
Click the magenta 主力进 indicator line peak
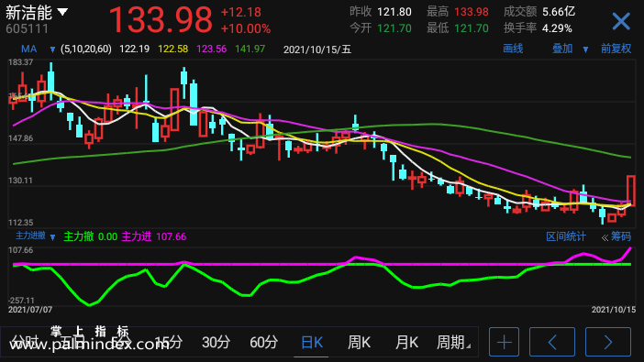[x=630, y=248]
